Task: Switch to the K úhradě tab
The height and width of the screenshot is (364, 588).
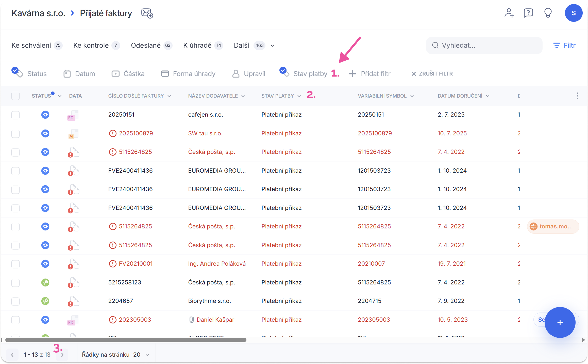Action: point(197,45)
